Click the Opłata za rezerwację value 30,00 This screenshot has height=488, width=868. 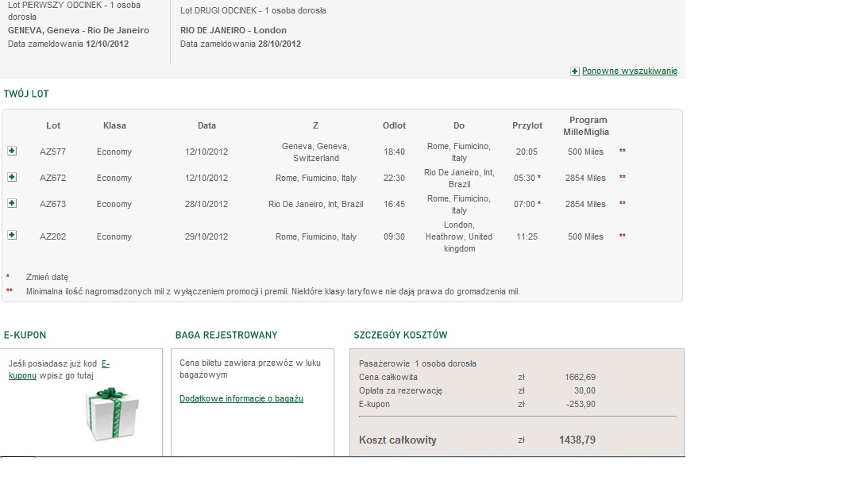(x=584, y=390)
